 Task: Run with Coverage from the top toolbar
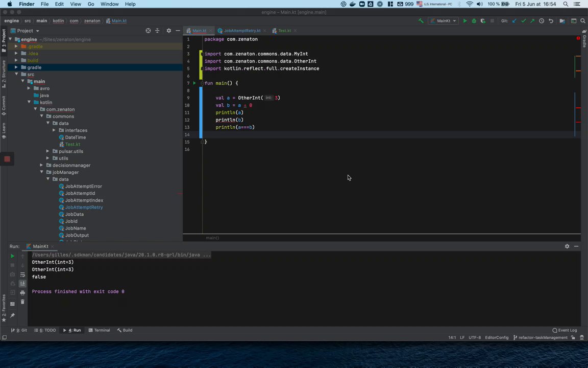point(483,21)
